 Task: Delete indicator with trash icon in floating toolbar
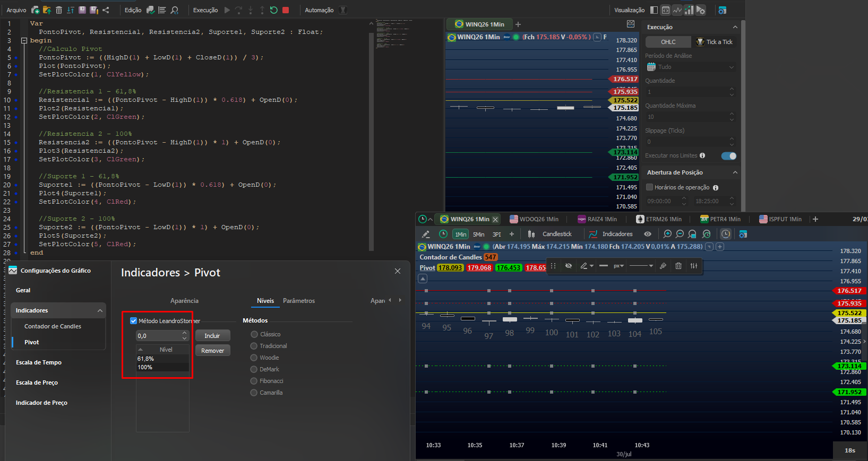[x=678, y=266]
